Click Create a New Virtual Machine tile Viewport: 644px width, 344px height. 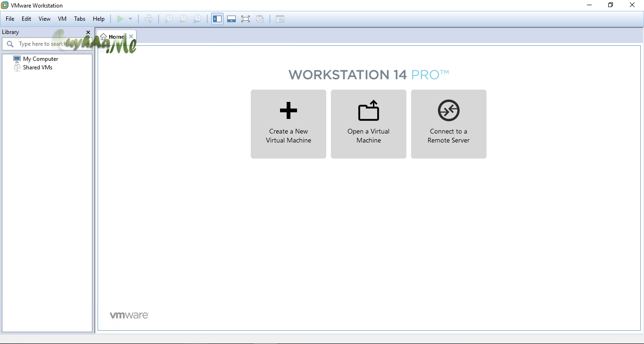click(289, 124)
